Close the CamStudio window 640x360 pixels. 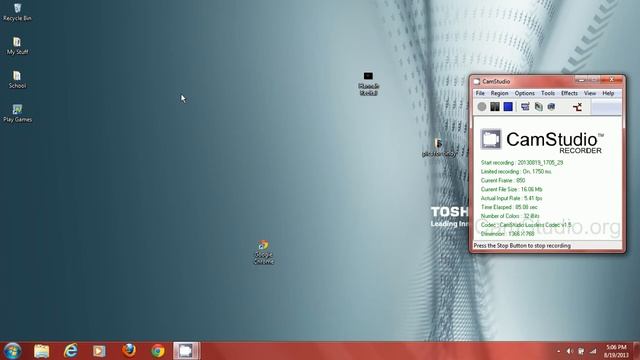(x=612, y=80)
